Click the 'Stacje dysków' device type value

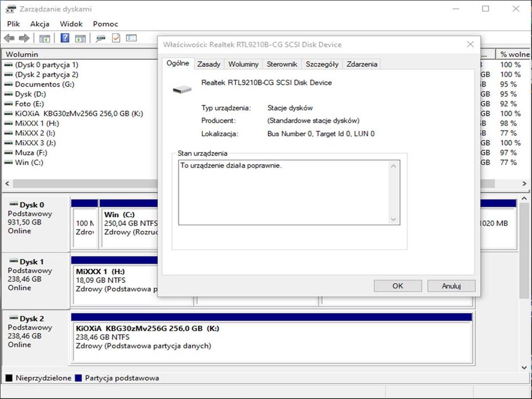[290, 108]
